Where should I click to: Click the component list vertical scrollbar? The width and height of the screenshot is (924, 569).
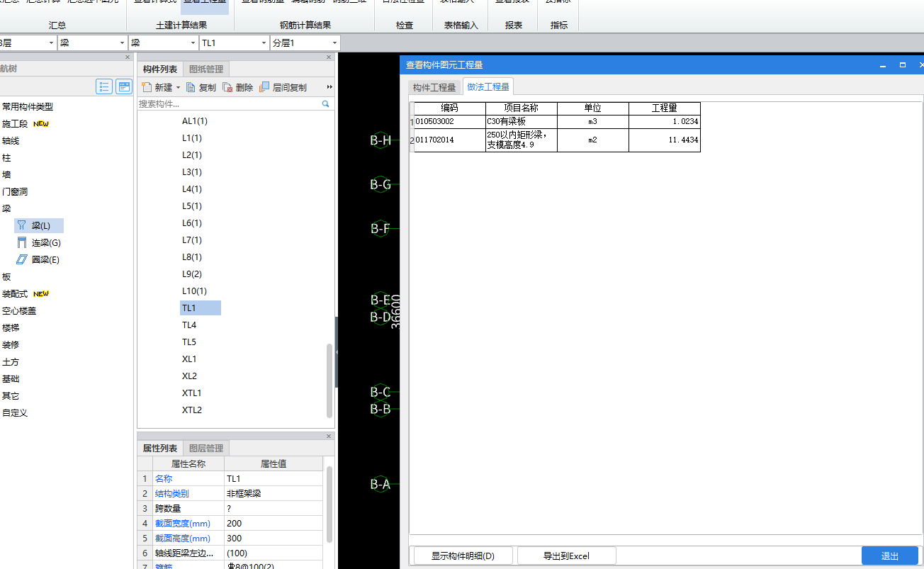[x=329, y=380]
